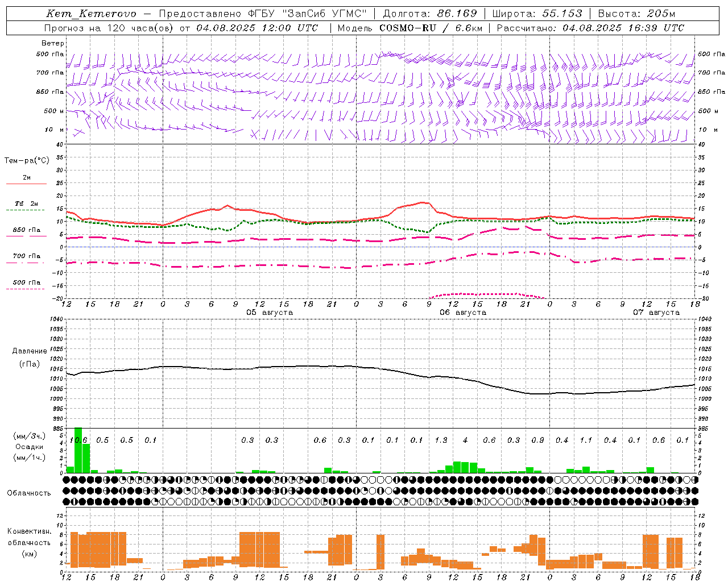This screenshot has height=582, width=728.
Task: Select the Осадки precipitation label
Action: tap(30, 447)
